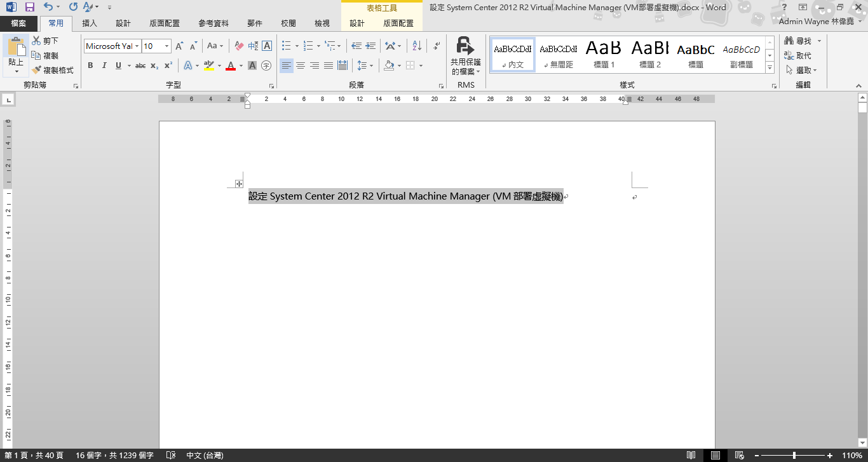Adjust the zoom slider in status bar
The height and width of the screenshot is (462, 868).
(x=794, y=455)
